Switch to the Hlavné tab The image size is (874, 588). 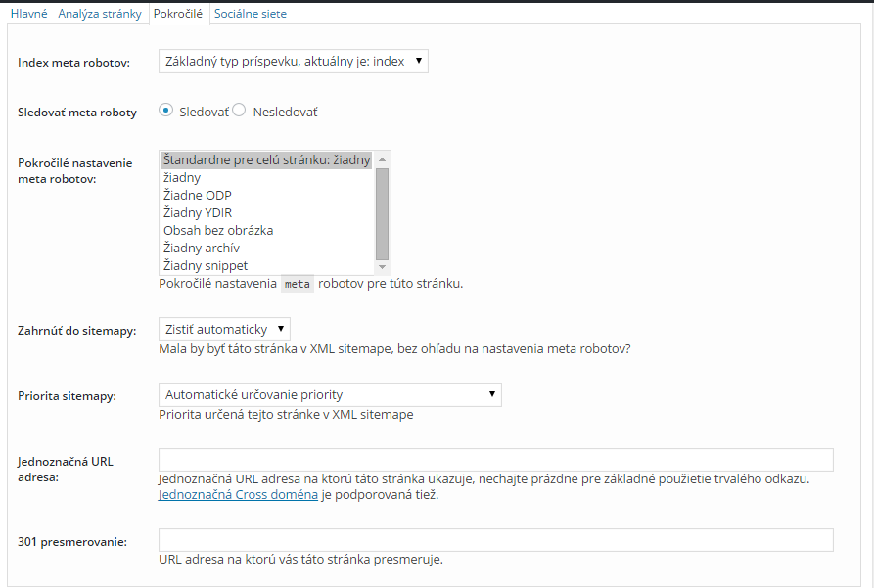pos(28,14)
